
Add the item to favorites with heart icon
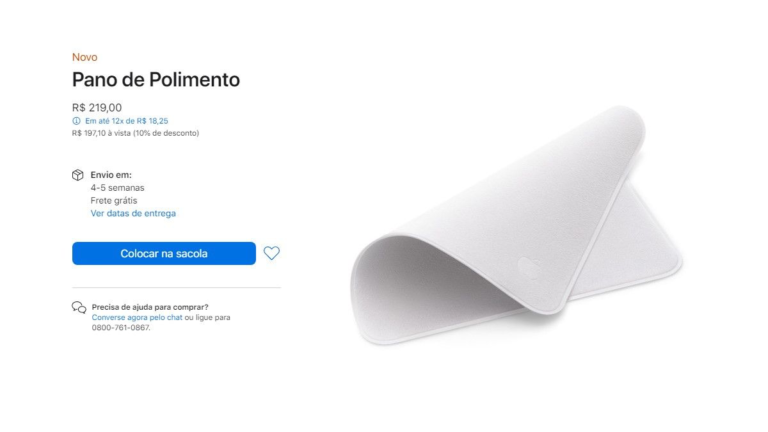pos(271,253)
